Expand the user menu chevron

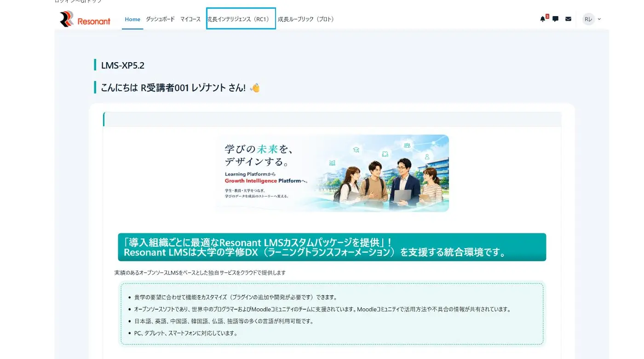(599, 19)
